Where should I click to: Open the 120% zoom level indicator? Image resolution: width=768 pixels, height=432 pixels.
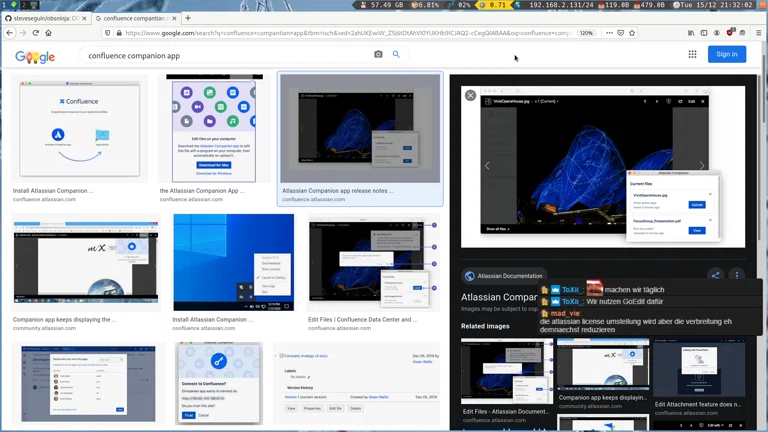pyautogui.click(x=587, y=33)
